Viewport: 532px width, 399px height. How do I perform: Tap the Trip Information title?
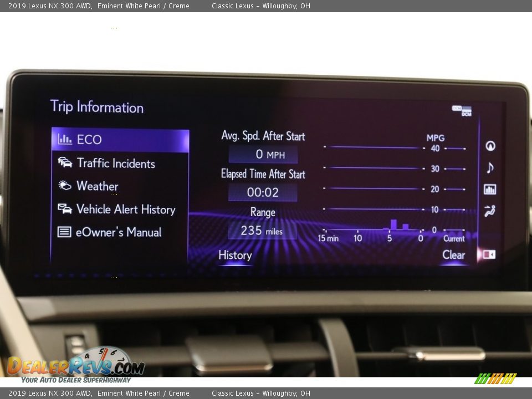[97, 107]
